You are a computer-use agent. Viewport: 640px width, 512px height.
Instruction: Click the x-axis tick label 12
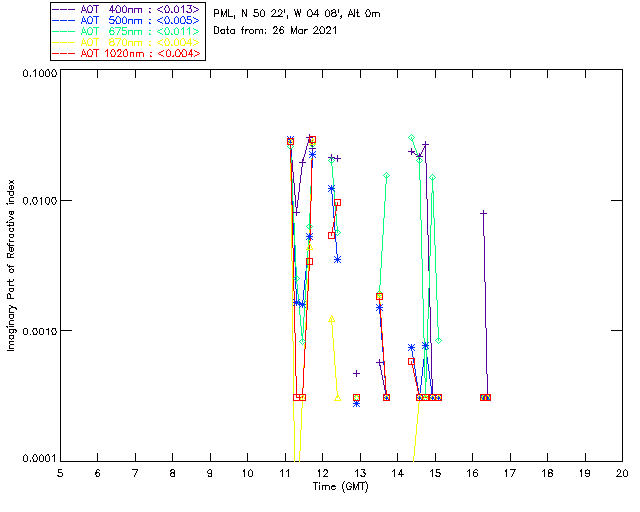click(322, 474)
